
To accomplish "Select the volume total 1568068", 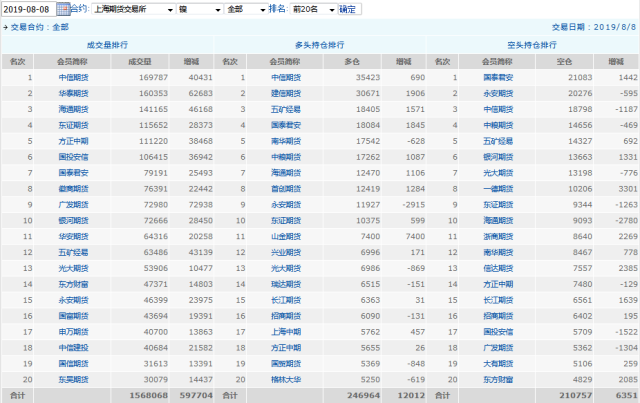I will [149, 396].
